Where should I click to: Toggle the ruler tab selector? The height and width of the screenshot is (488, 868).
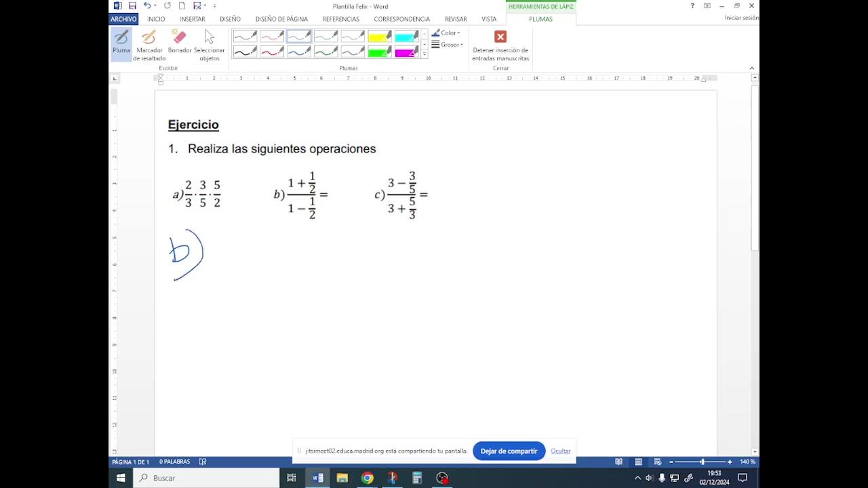pos(114,79)
